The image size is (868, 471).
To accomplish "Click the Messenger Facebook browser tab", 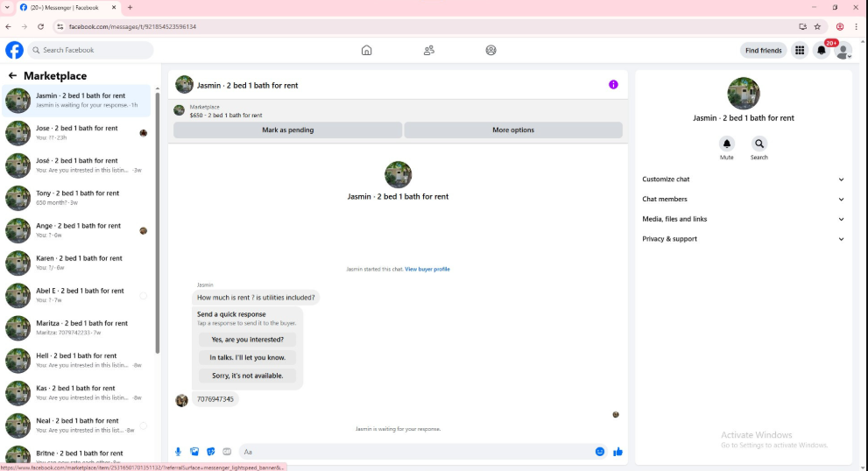I will [67, 8].
